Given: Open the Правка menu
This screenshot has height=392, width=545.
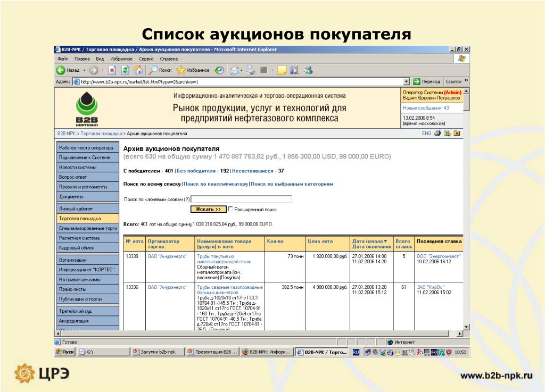Looking at the screenshot, I should pos(82,59).
